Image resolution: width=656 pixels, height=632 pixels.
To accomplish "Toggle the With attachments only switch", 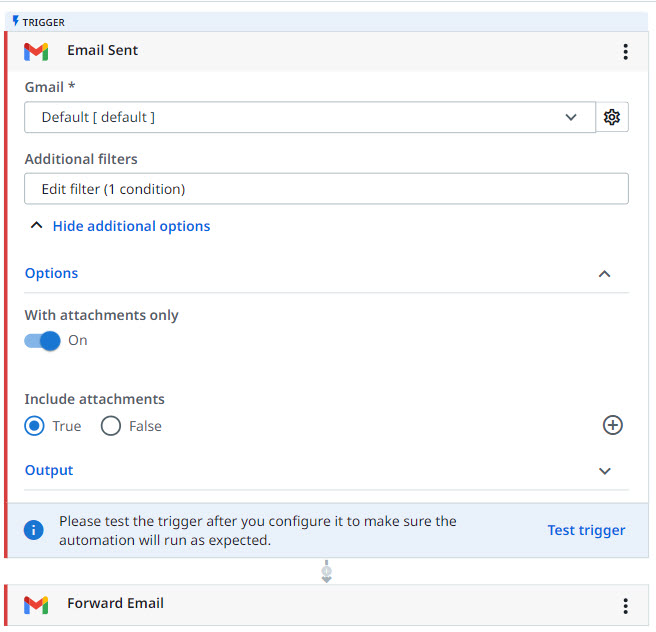I will [x=42, y=341].
